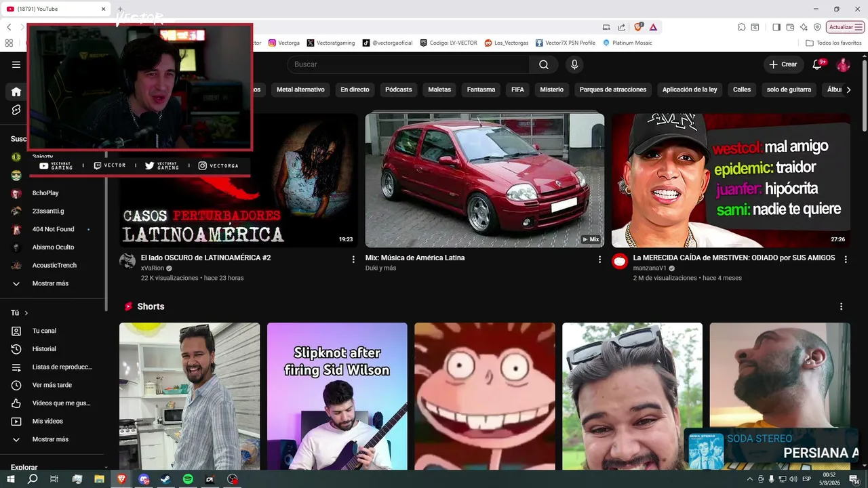Open the YouTube notifications bell

click(x=818, y=64)
